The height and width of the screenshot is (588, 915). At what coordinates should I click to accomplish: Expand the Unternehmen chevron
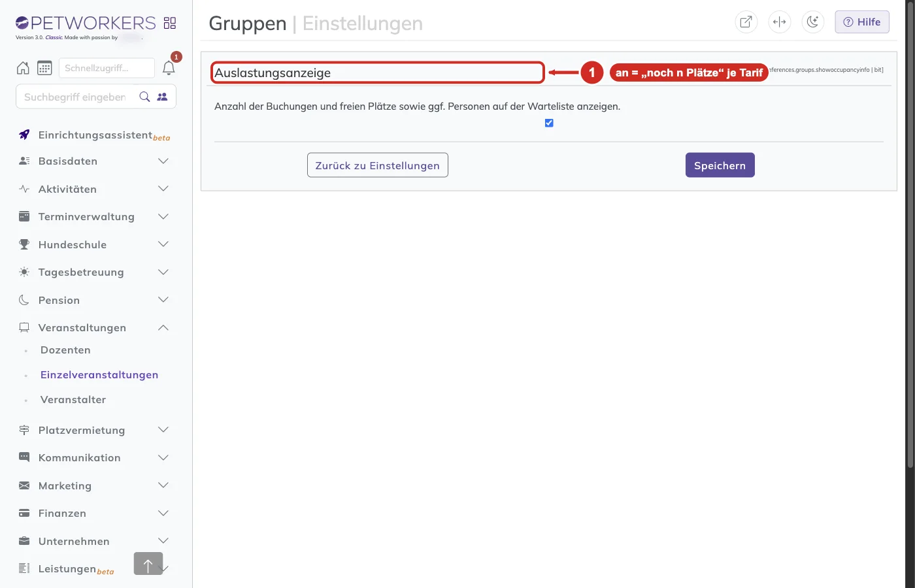pyautogui.click(x=163, y=541)
